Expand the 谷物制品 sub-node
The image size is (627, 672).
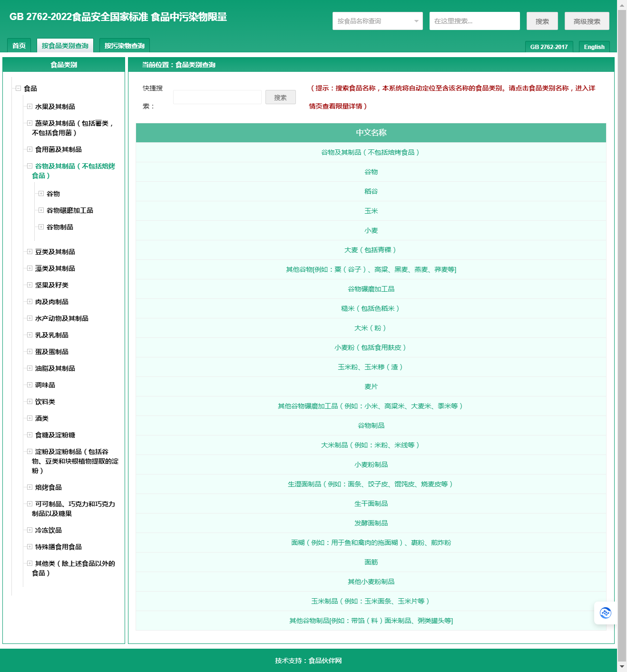tap(41, 227)
